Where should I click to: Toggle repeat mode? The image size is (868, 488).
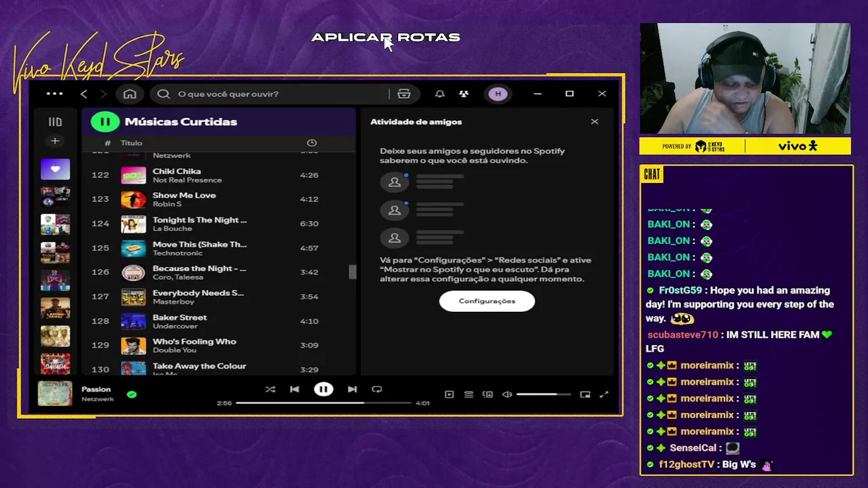click(377, 389)
